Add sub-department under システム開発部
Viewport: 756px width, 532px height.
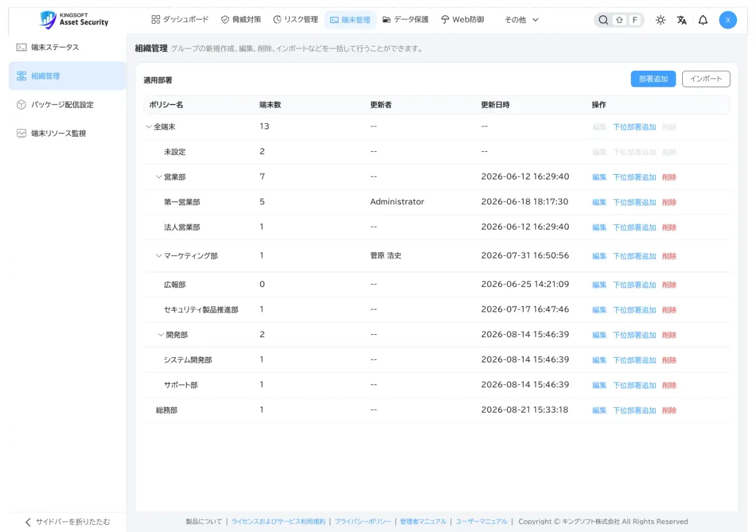[x=634, y=360]
